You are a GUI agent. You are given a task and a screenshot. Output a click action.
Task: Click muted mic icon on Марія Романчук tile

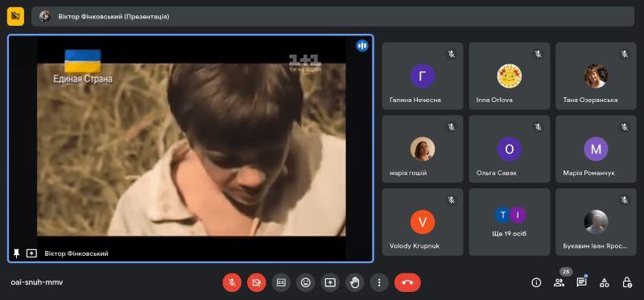point(625,127)
